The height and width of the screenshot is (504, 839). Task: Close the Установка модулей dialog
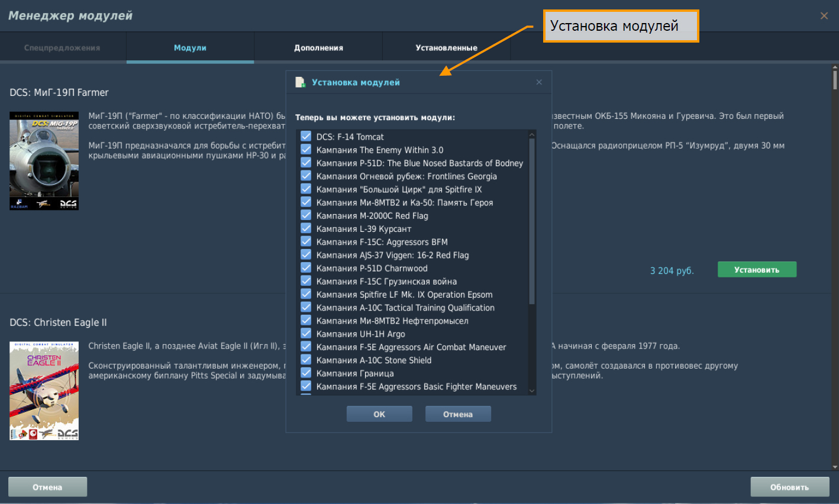(x=539, y=82)
